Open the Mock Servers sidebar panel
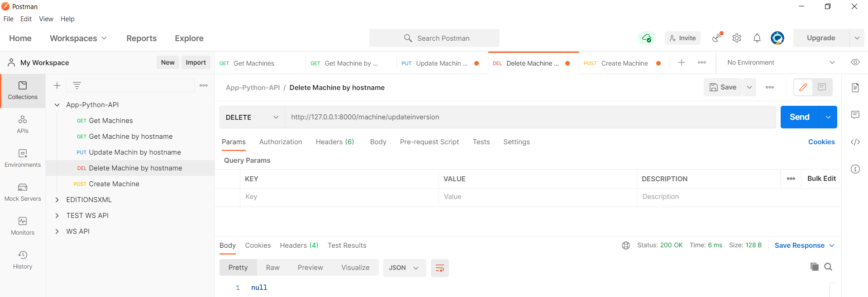This screenshot has height=297, width=868. click(x=23, y=193)
